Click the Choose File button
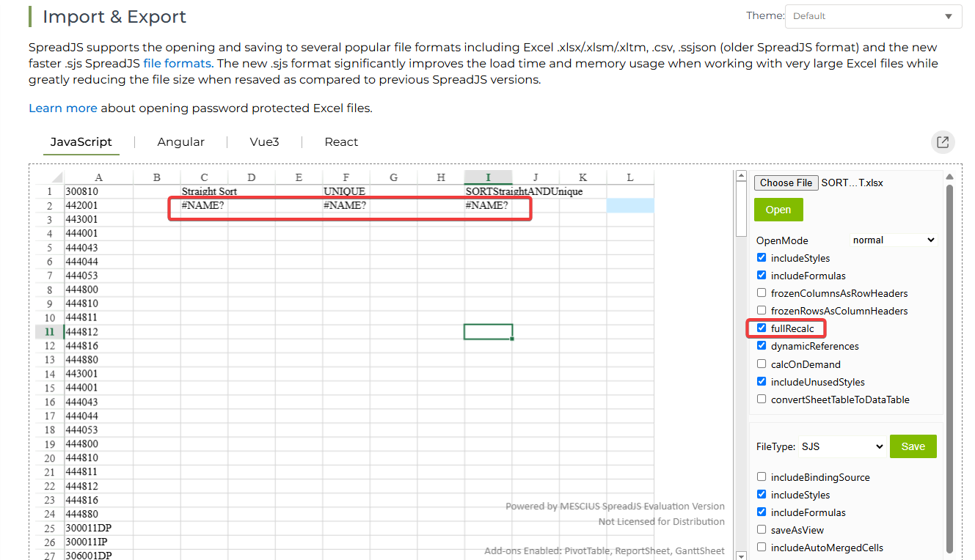The height and width of the screenshot is (560, 975). click(x=786, y=183)
